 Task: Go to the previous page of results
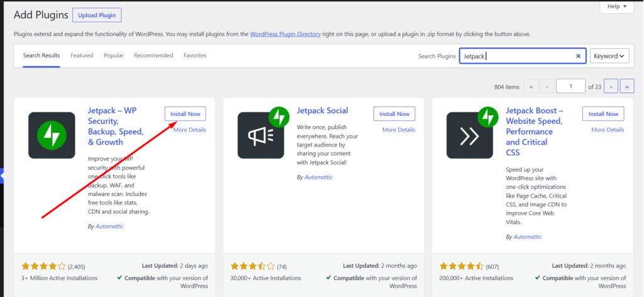[548, 87]
